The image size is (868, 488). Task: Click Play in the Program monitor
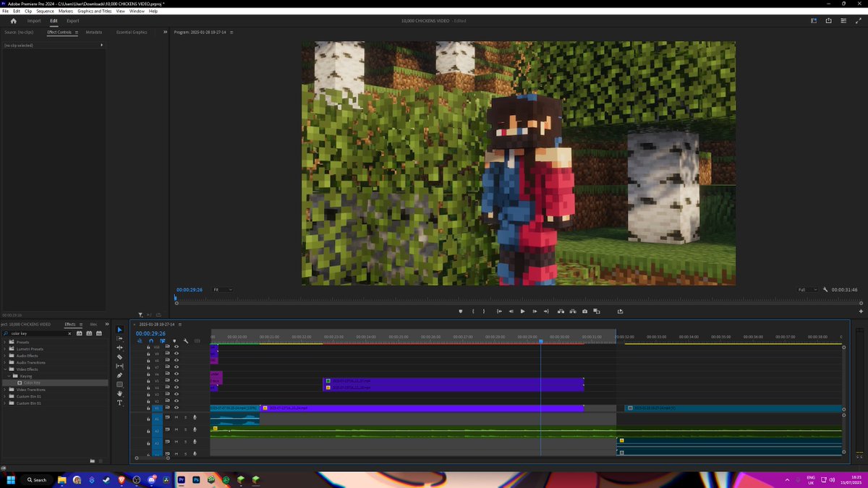click(522, 312)
